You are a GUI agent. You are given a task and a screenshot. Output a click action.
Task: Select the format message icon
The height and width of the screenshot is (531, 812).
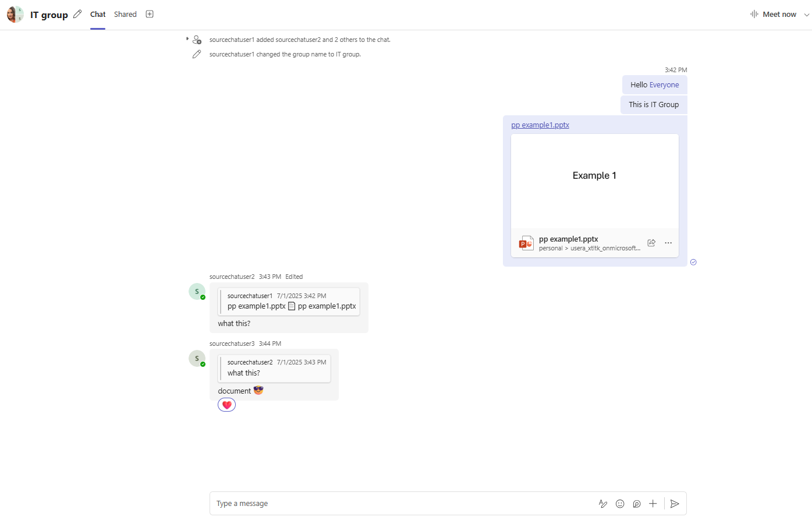pyautogui.click(x=603, y=504)
